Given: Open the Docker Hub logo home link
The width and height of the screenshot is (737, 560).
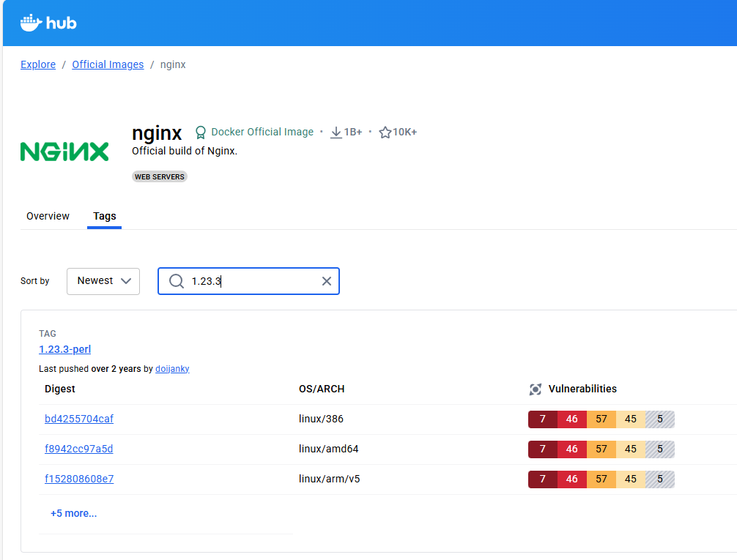Looking at the screenshot, I should point(48,23).
